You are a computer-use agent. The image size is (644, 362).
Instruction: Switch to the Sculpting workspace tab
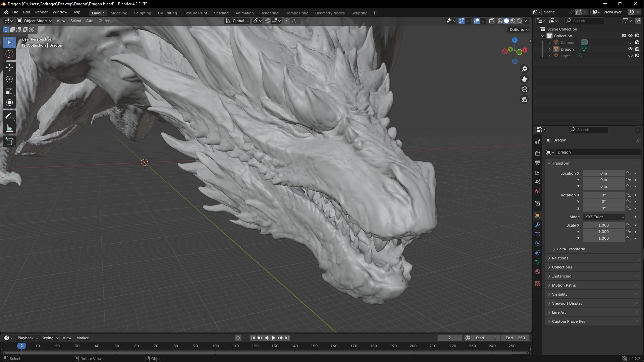click(143, 13)
